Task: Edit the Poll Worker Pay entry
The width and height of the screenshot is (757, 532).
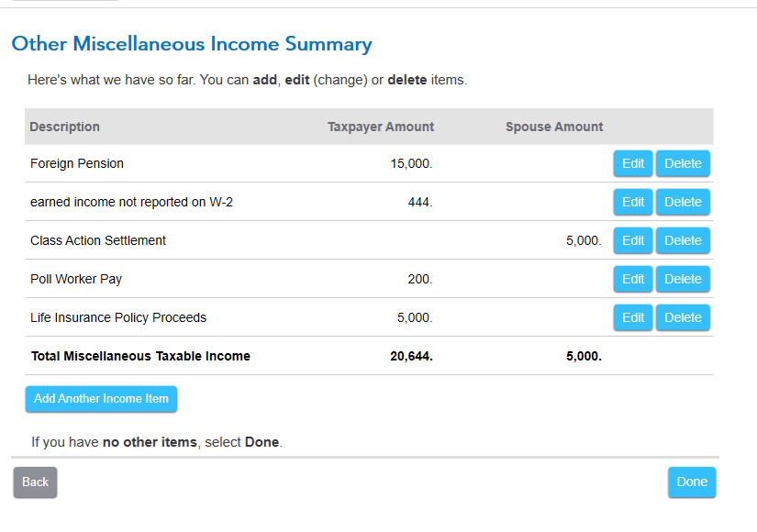Action: click(633, 279)
